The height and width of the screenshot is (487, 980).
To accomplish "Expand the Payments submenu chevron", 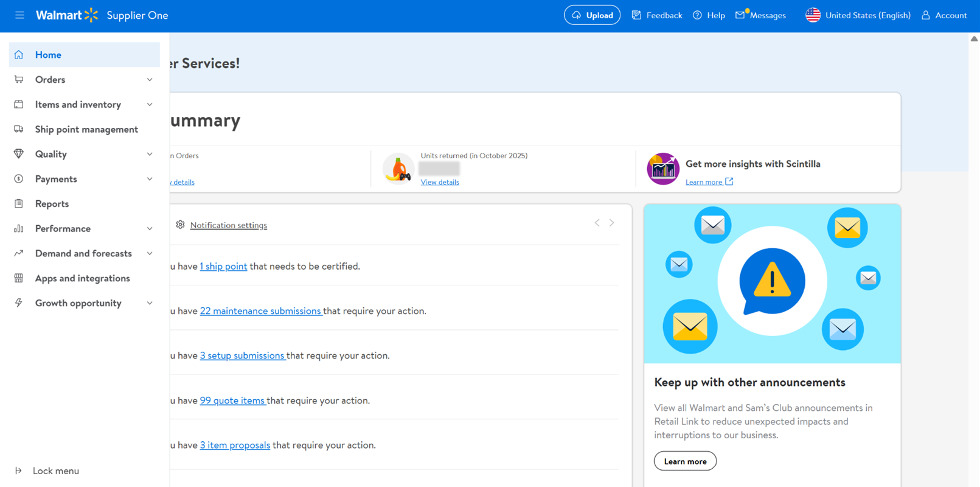I will [150, 179].
